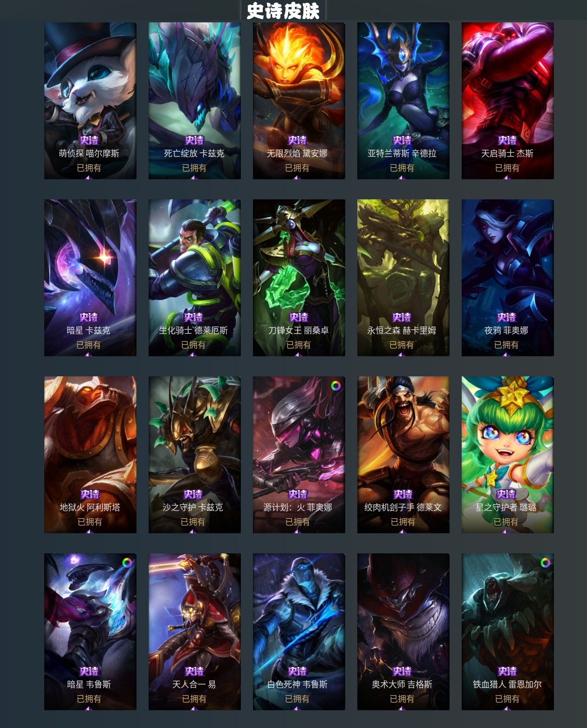Click the 绞肉机刽子手 德莱文 name label

403,507
